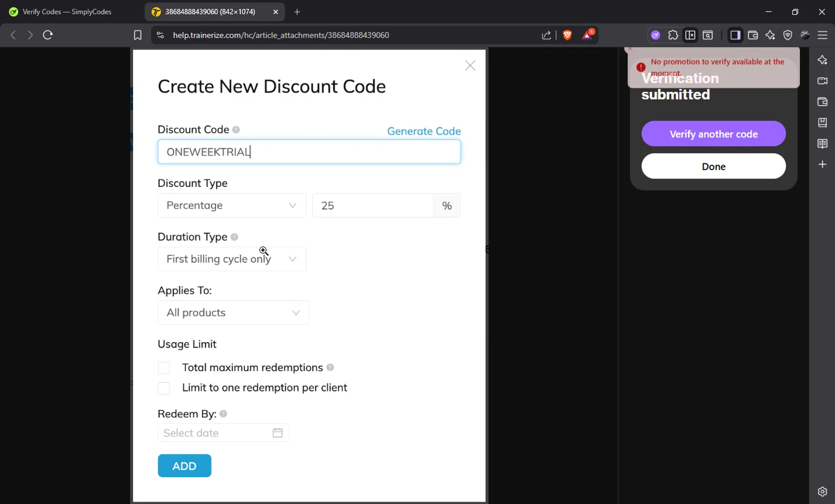Open Leo AI sparkle icon in toolbar
This screenshot has height=504, width=835.
coord(770,35)
